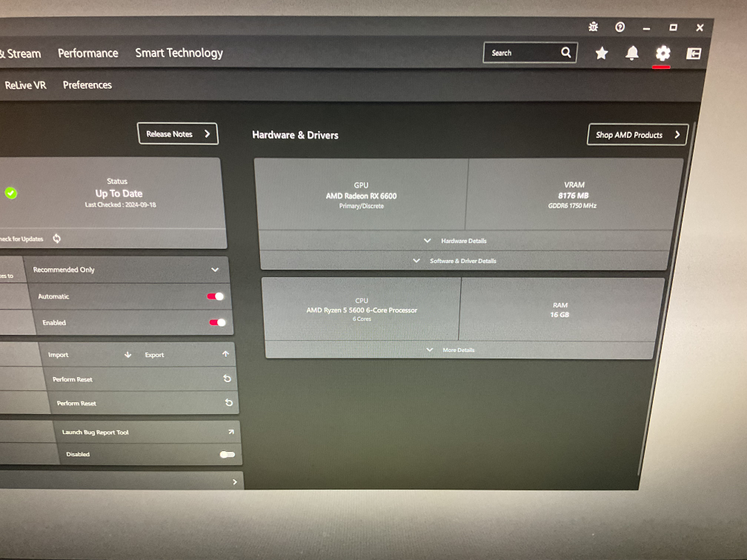The width and height of the screenshot is (747, 560).
Task: Expand Software & Driver Details
Action: tap(462, 261)
